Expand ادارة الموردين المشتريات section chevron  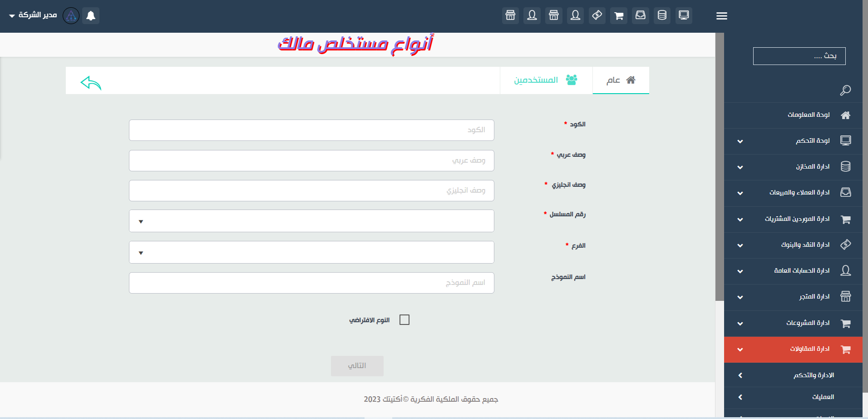tap(740, 219)
